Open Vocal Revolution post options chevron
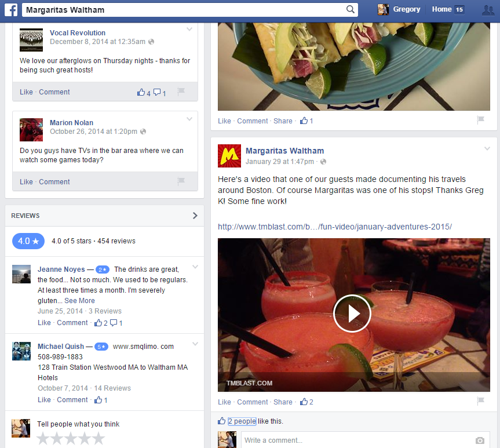Viewport: 500px width, 448px height. click(x=189, y=30)
